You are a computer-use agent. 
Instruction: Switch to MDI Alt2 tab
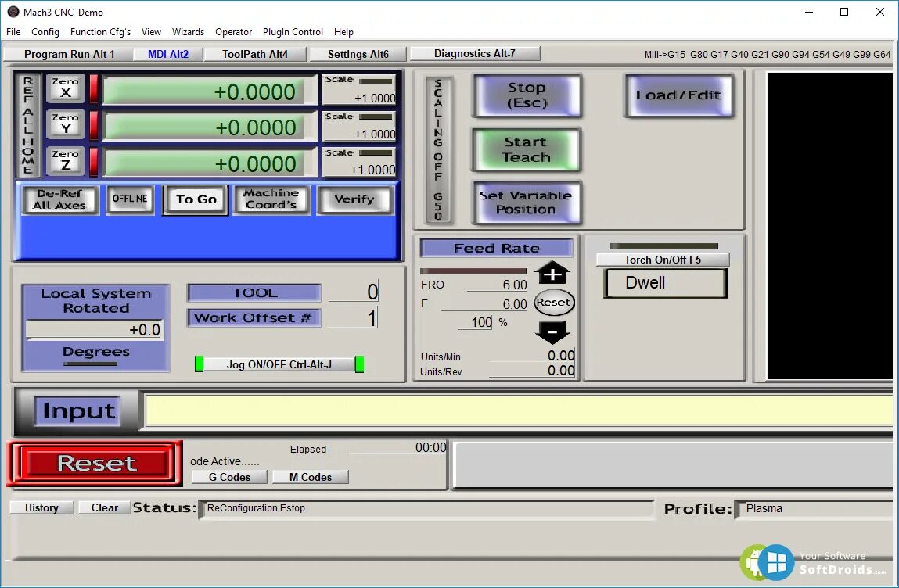(168, 55)
